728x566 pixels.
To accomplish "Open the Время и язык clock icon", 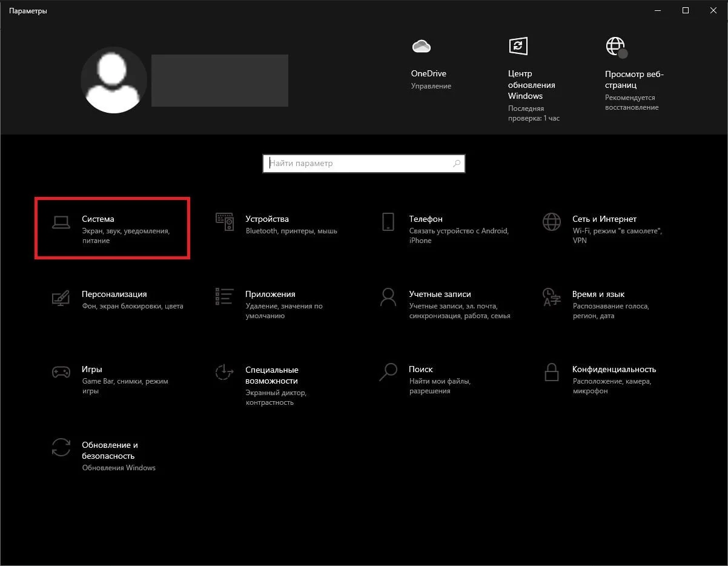I will (x=551, y=297).
